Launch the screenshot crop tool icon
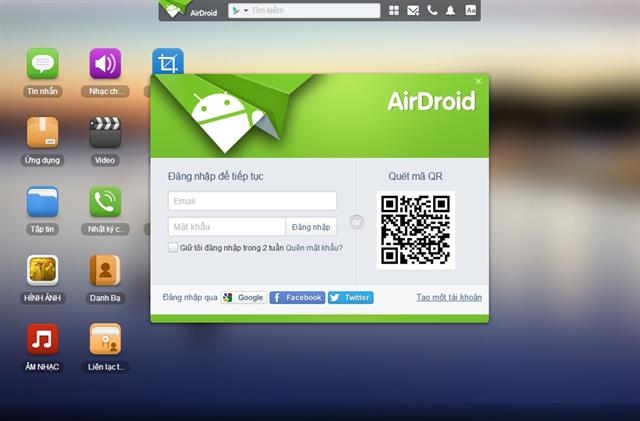This screenshot has width=640, height=421. 168,61
